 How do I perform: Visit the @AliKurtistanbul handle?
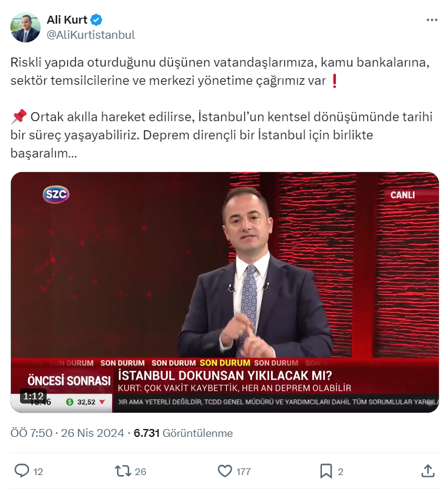pyautogui.click(x=91, y=35)
